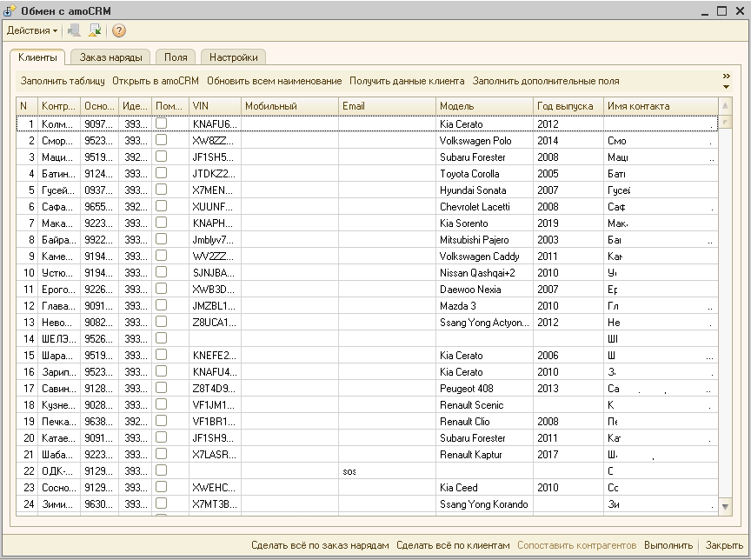Open help with the question mark icon
The image size is (751, 560).
[119, 30]
